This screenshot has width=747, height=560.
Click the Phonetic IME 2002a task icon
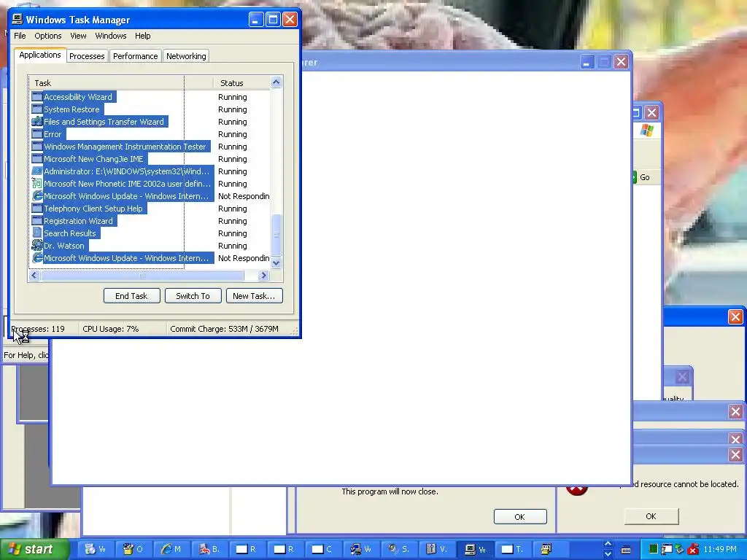point(37,184)
